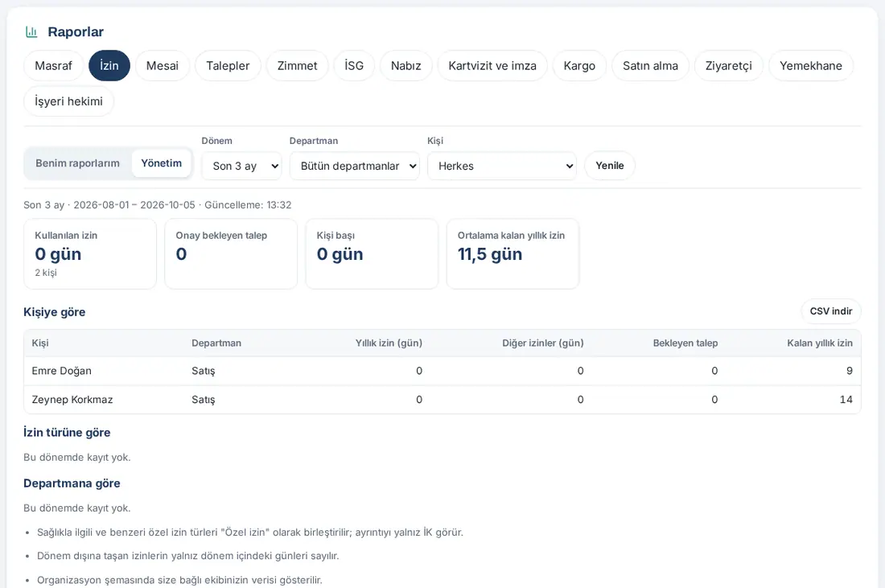Screen dimensions: 885x588
Task: Expand the Bütün departmanlar dropdown
Action: pos(355,166)
